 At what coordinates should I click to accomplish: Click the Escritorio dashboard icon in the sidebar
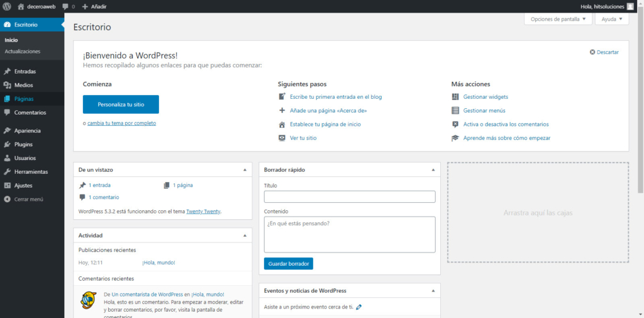7,25
